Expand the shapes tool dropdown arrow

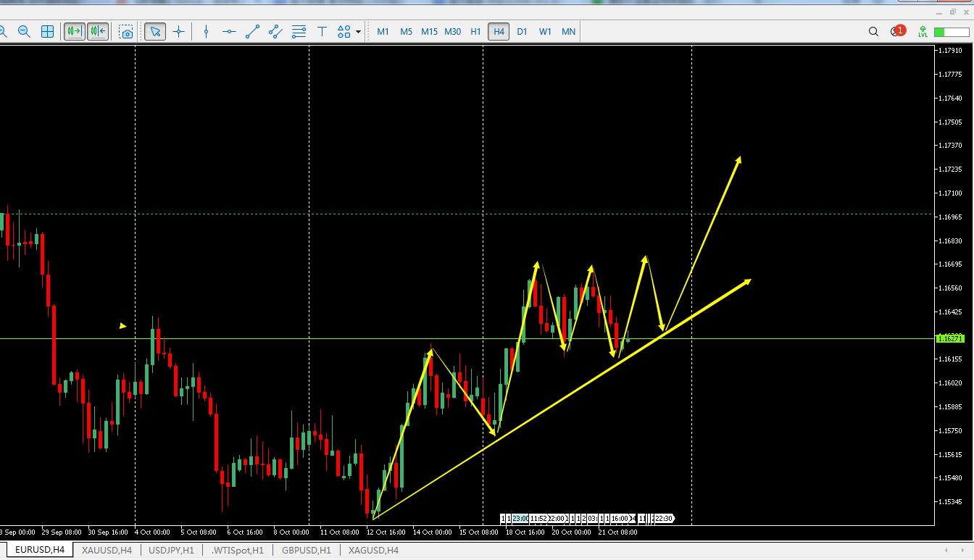click(358, 32)
